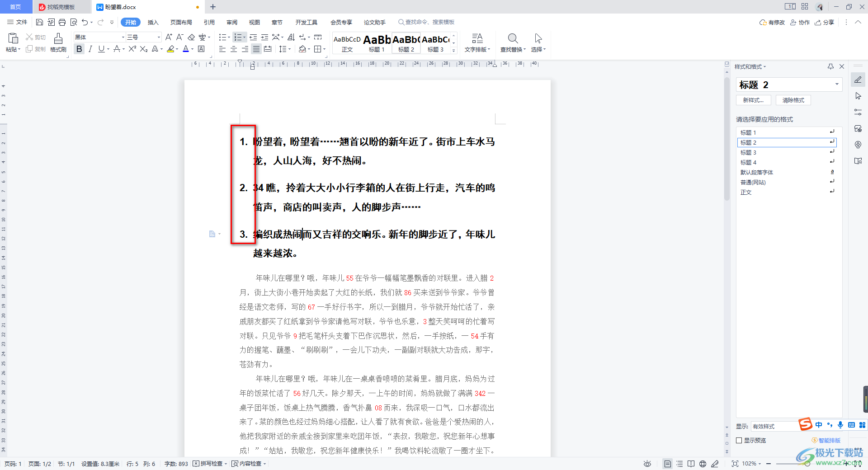Click the 协作 collaborate button
The height and width of the screenshot is (470, 868).
[800, 22]
